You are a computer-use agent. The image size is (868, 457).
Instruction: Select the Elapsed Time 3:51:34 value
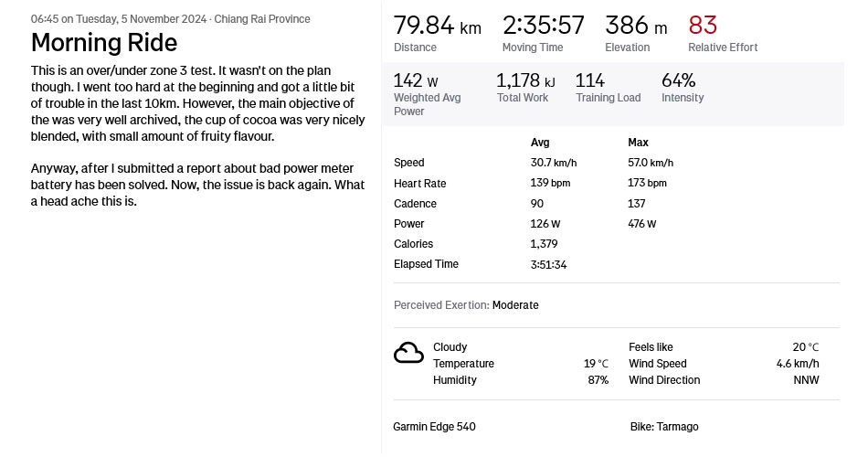pos(548,265)
